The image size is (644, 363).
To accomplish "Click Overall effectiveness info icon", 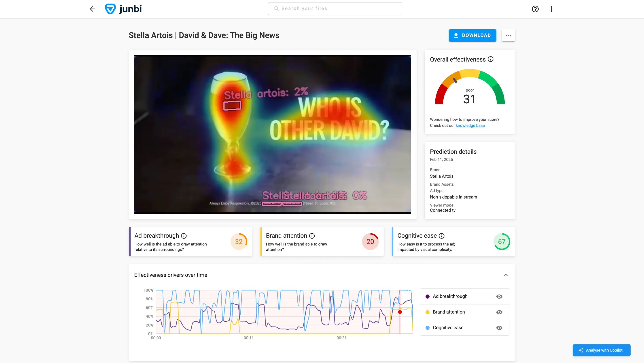I will pos(491,59).
